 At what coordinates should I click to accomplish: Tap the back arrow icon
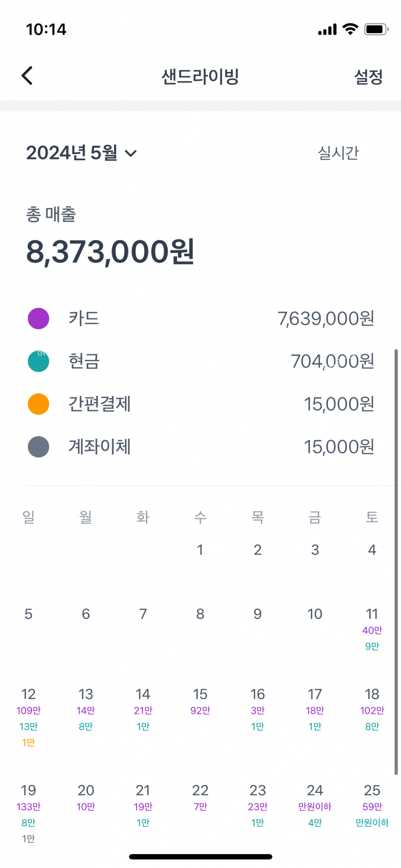coord(27,76)
